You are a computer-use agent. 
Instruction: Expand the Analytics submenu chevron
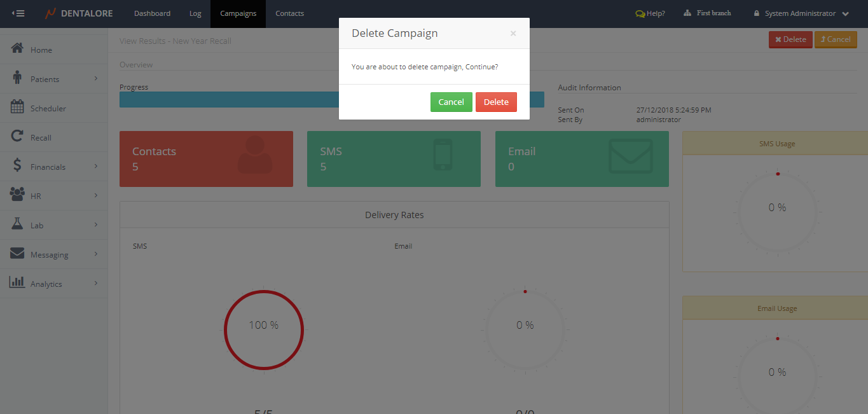pos(96,283)
